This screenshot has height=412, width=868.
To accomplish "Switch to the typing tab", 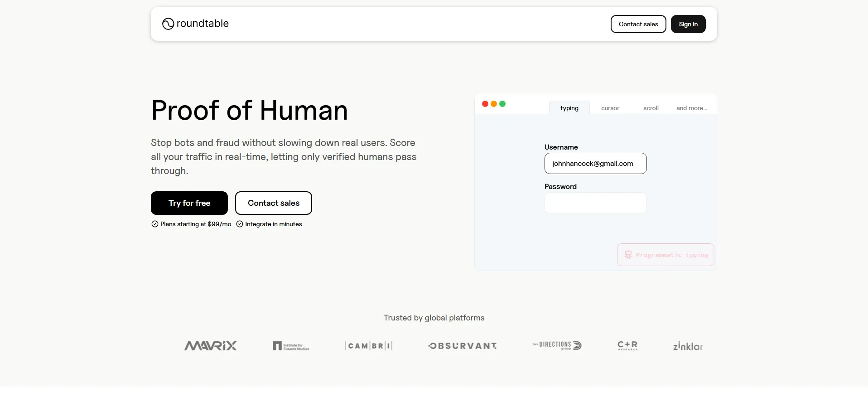I will click(569, 108).
